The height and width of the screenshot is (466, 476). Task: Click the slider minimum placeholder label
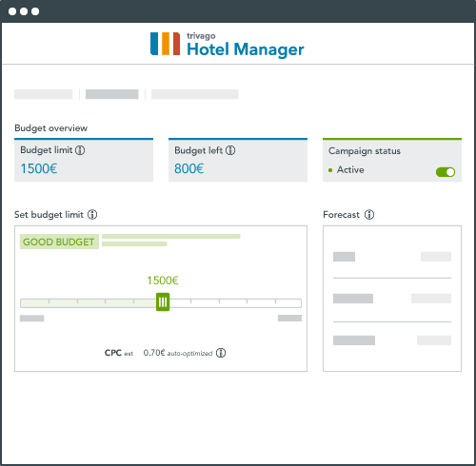coord(31,319)
